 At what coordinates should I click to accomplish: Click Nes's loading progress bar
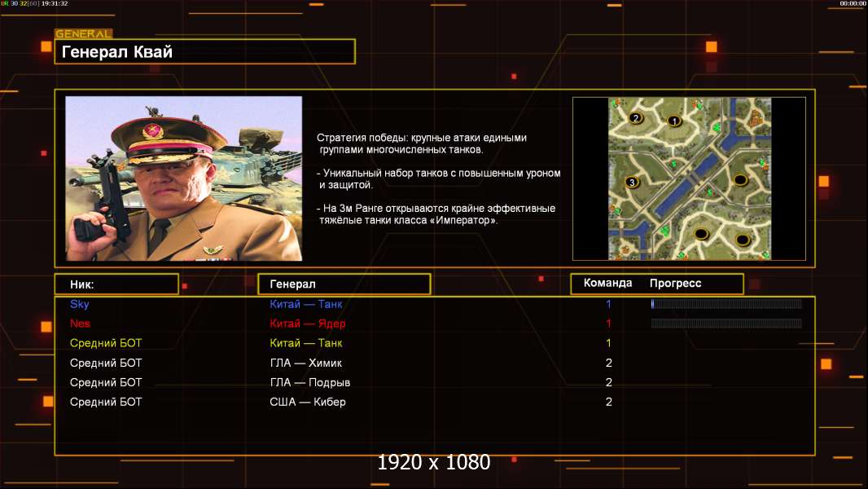tap(726, 323)
